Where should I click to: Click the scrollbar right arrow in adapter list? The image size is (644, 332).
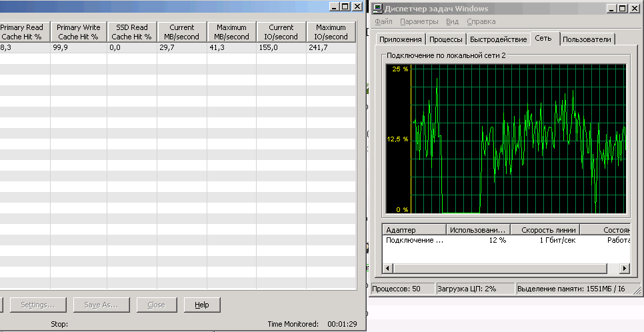625,268
